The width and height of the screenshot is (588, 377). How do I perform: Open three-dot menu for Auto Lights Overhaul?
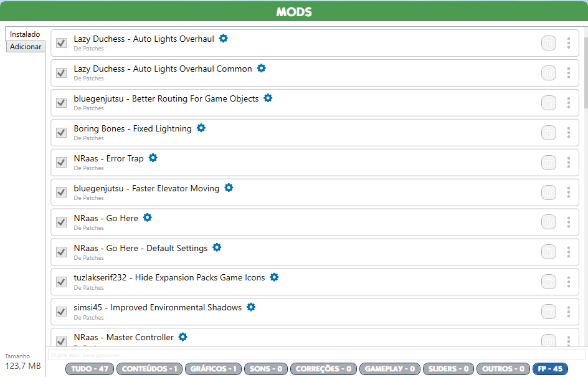(568, 43)
